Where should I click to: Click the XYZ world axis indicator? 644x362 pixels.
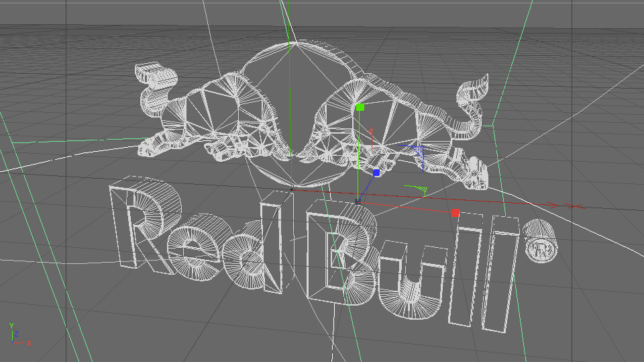pos(19,334)
